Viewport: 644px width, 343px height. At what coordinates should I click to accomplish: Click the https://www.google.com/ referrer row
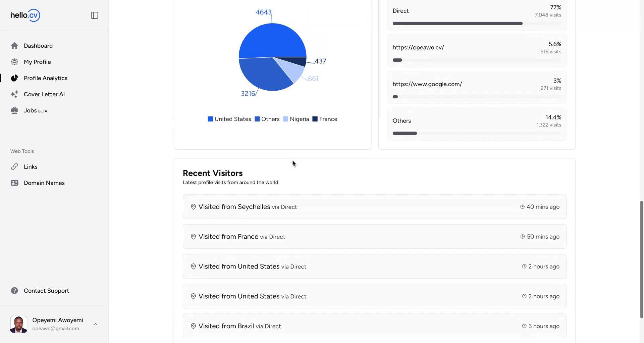point(477,88)
